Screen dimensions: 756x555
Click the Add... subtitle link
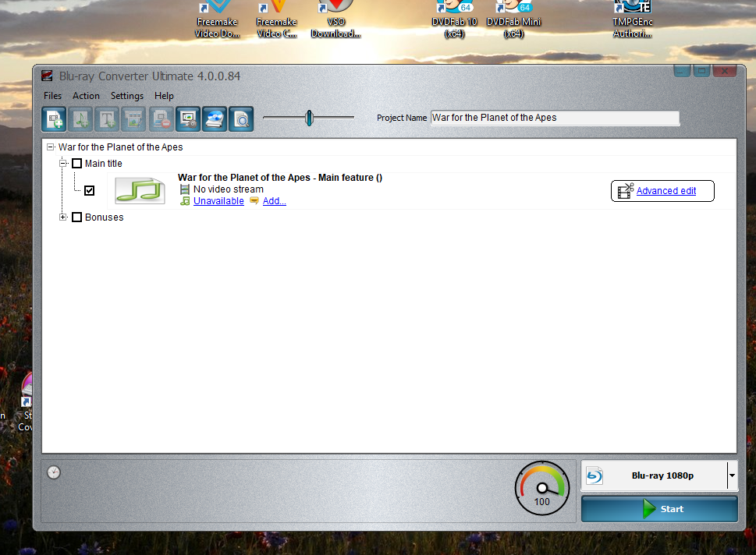(275, 201)
